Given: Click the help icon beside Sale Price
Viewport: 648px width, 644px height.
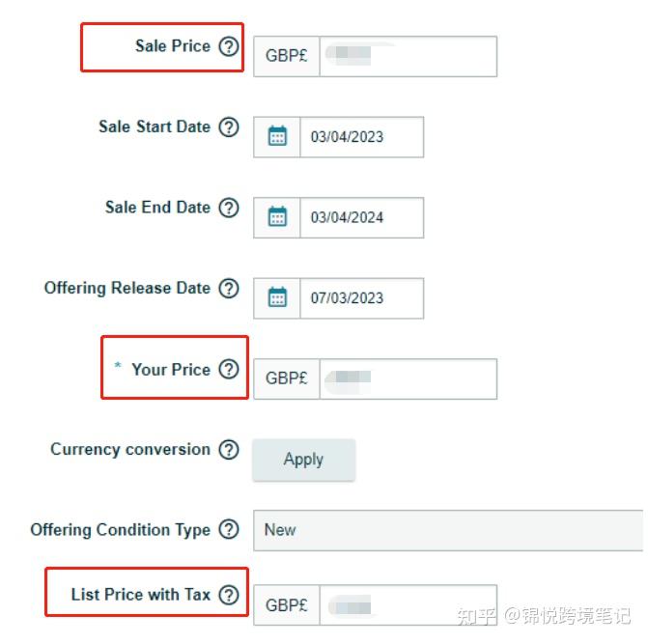Looking at the screenshot, I should 228,46.
